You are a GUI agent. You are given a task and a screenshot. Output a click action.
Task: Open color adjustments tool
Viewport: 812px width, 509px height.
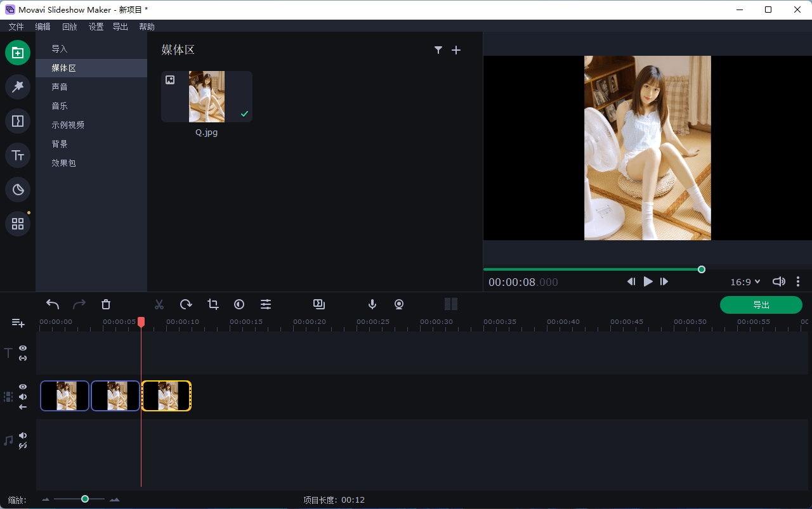(x=239, y=304)
